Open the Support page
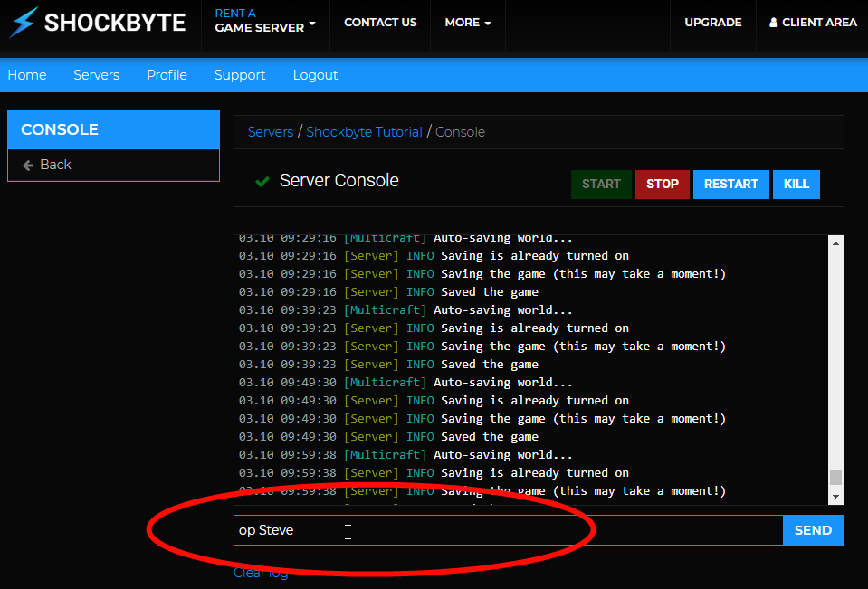The width and height of the screenshot is (868, 589). pos(239,75)
